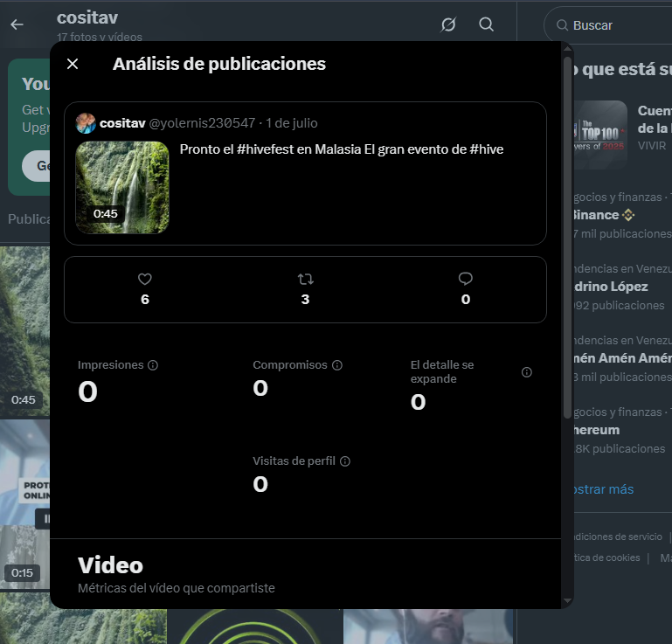Click the like heart icon
The width and height of the screenshot is (672, 644).
pos(145,279)
